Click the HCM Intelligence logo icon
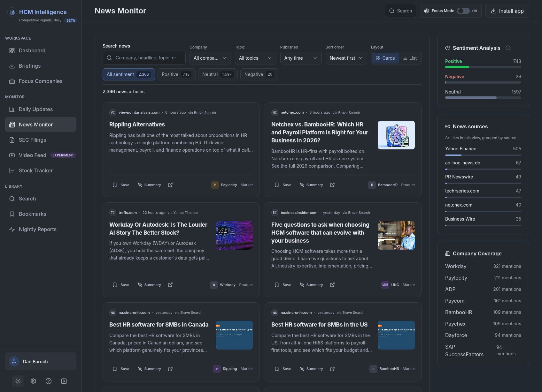 coord(12,12)
